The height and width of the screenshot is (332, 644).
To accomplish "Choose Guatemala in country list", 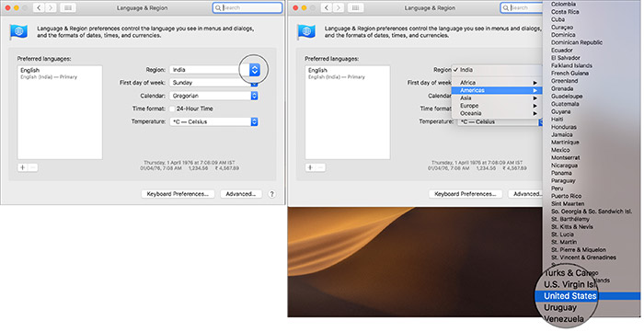I will click(565, 104).
